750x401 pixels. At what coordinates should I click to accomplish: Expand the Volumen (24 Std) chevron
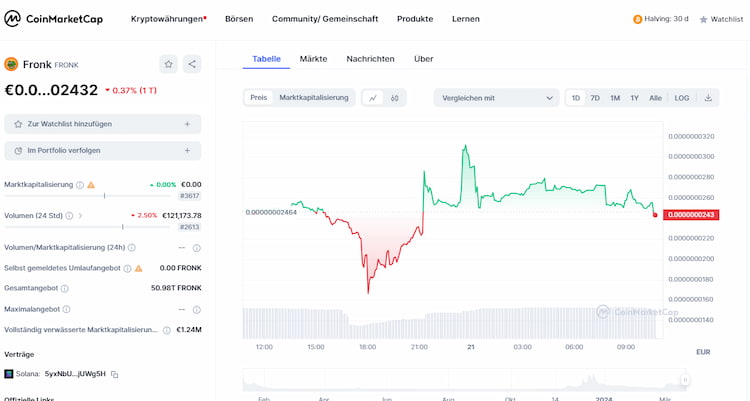[80, 215]
